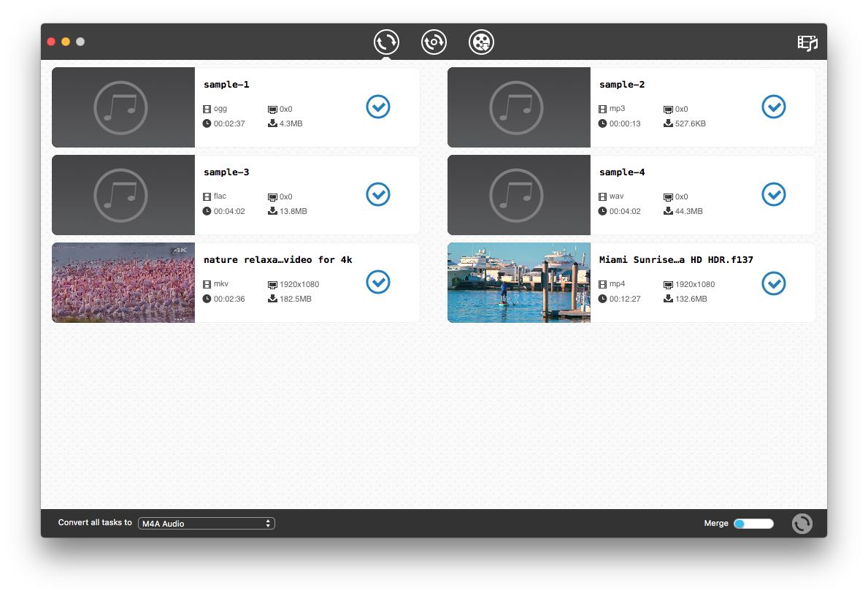The image size is (868, 596).
Task: Click the clock icon beside 00:02:36
Action: click(207, 299)
